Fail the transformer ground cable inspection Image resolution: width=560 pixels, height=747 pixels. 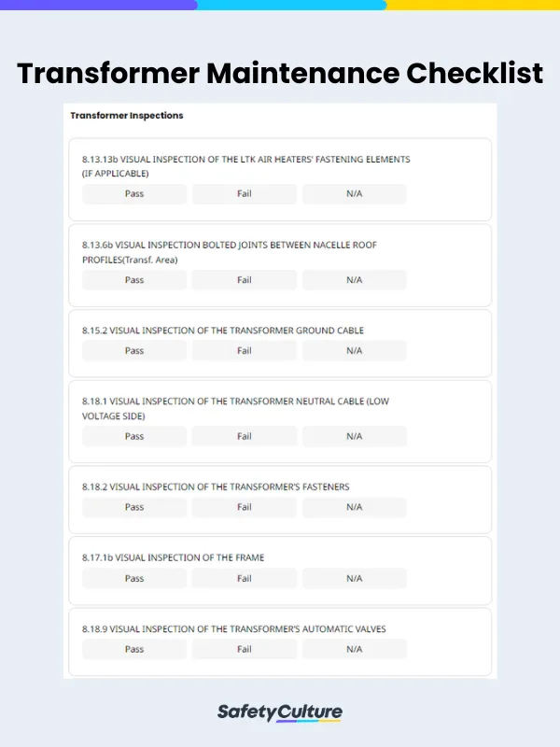244,350
